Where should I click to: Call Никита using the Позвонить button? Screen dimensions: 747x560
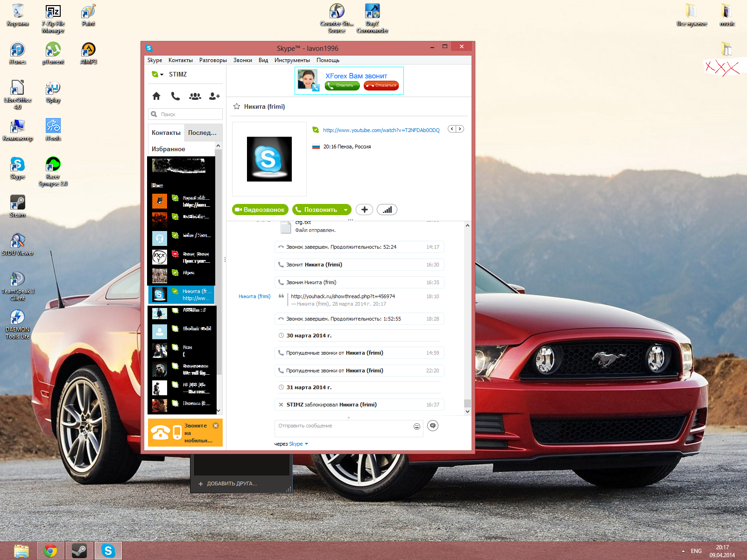tap(317, 210)
